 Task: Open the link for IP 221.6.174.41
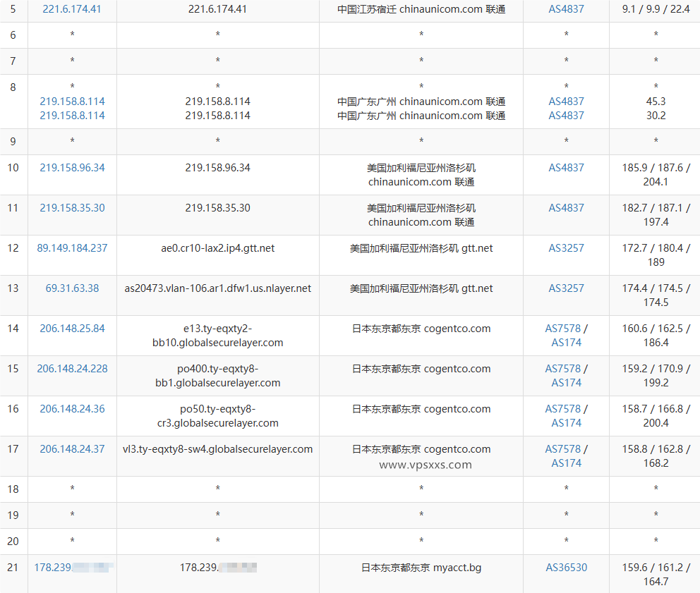[x=71, y=9]
